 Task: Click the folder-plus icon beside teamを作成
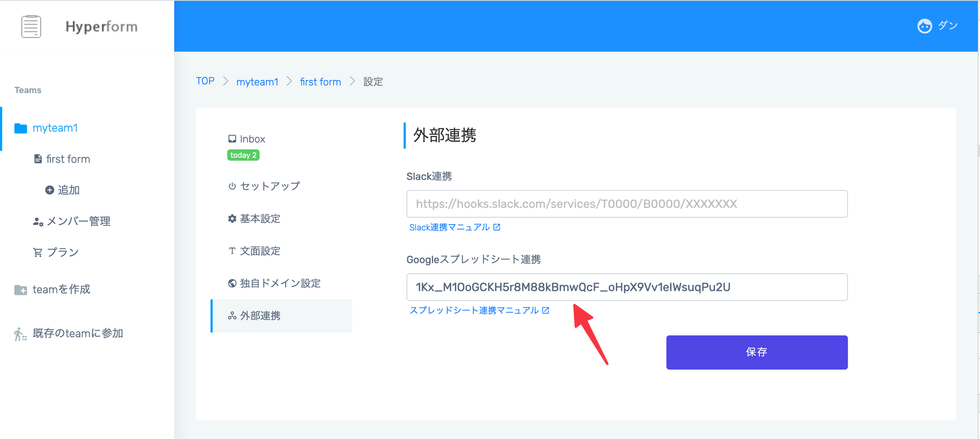[21, 290]
